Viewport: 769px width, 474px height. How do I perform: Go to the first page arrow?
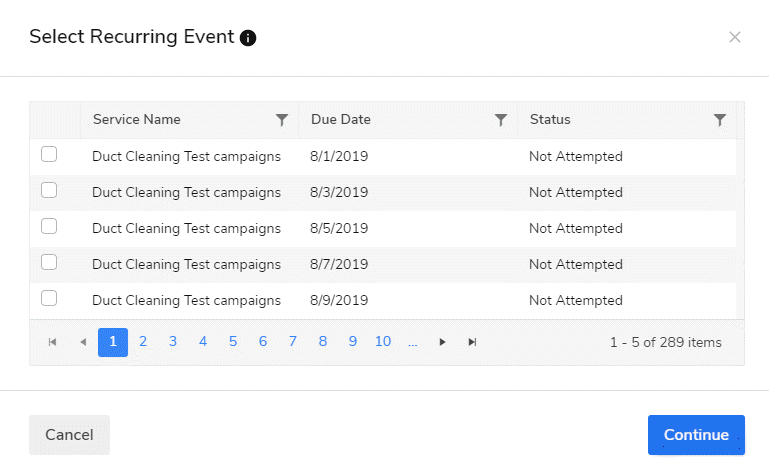53,342
